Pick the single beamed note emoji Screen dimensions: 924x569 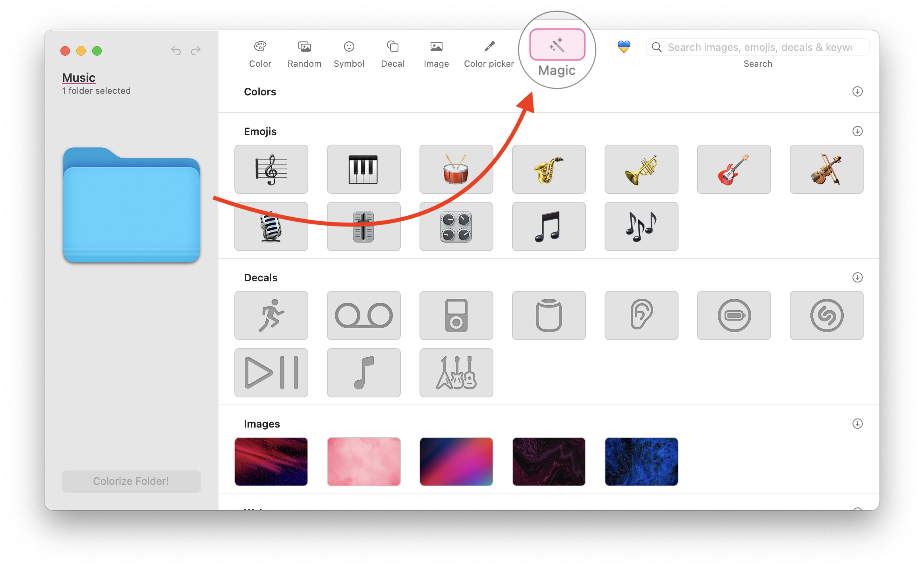point(549,226)
